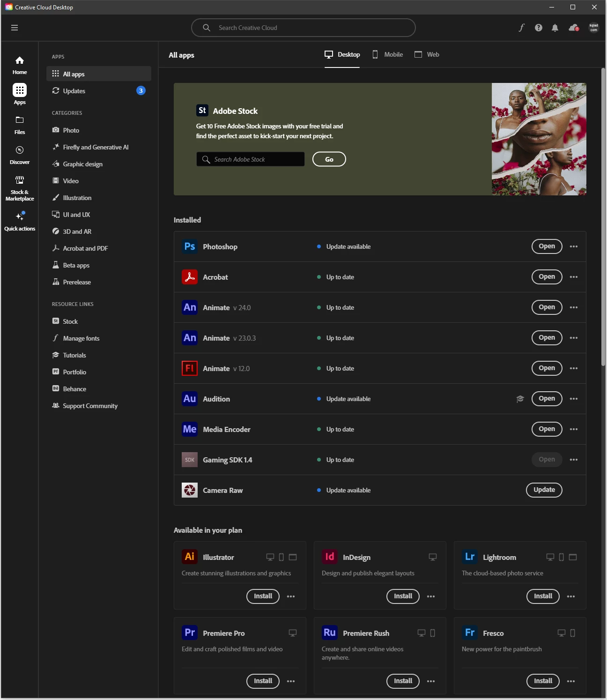Open Updates in the sidebar
This screenshot has width=607, height=700.
tap(99, 90)
